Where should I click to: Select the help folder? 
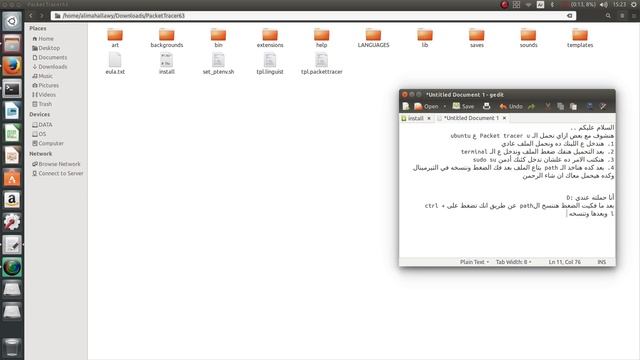322,38
